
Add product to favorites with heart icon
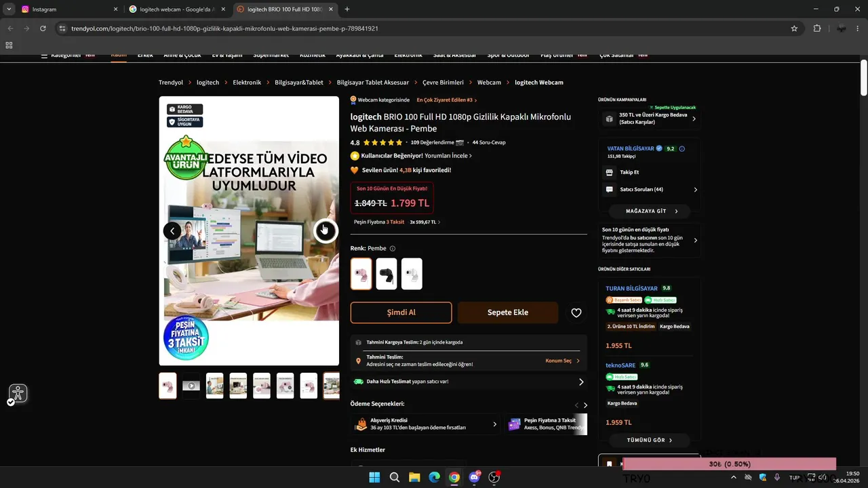tap(576, 312)
